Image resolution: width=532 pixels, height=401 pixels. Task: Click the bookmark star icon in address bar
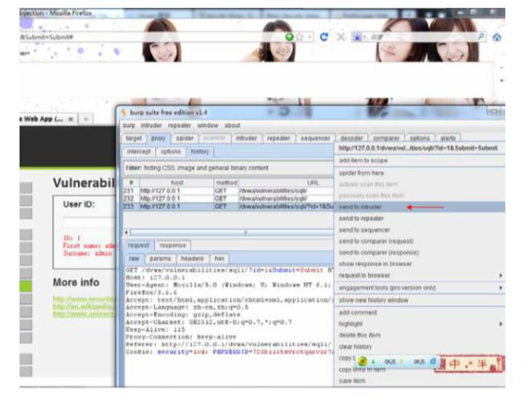tap(300, 37)
